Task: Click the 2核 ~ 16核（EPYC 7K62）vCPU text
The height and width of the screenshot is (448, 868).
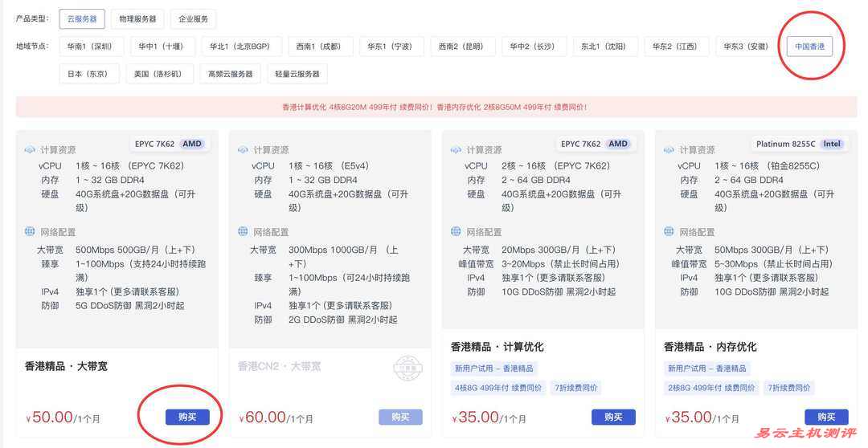Action: (x=556, y=165)
